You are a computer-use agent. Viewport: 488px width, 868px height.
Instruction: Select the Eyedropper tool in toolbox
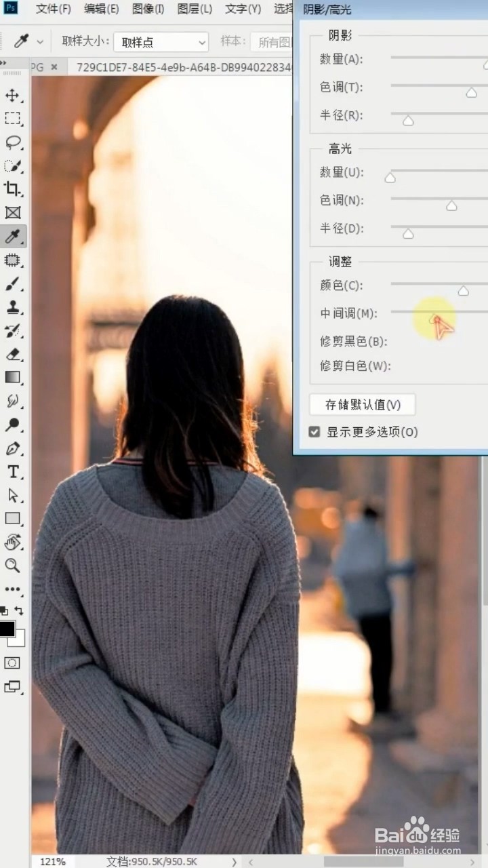(12, 236)
